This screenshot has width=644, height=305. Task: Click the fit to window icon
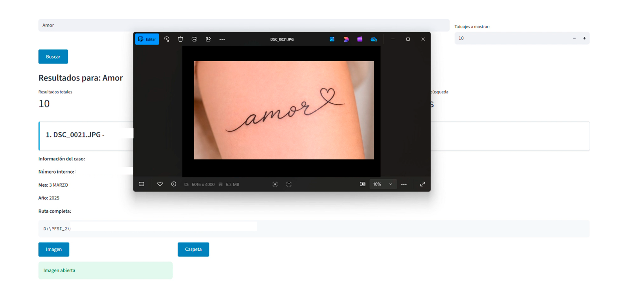tap(362, 184)
